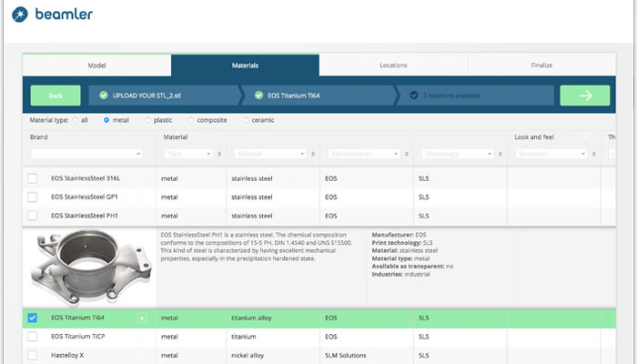637x364 pixels.
Task: Click the plus icon in EOS Titanium Ti64 row
Action: 141,318
